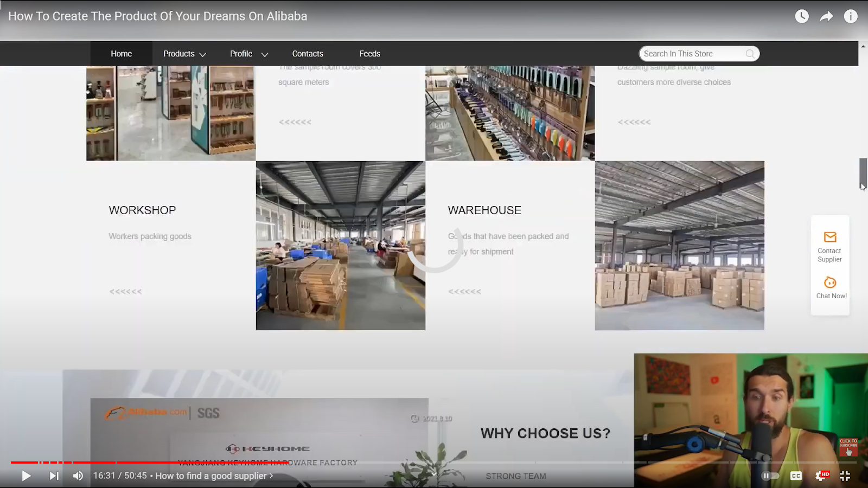The width and height of the screenshot is (868, 488).
Task: Click the 'STRONG TEAM' text
Action: coord(516,476)
